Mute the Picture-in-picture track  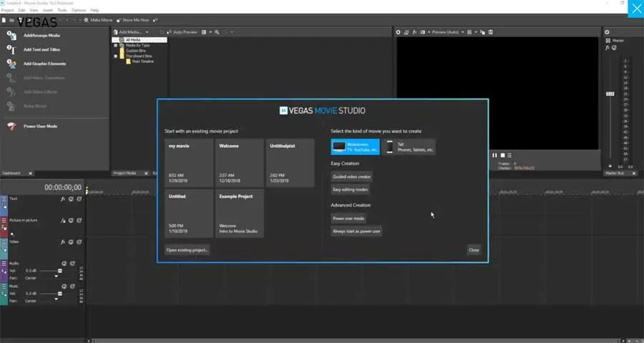(x=71, y=221)
